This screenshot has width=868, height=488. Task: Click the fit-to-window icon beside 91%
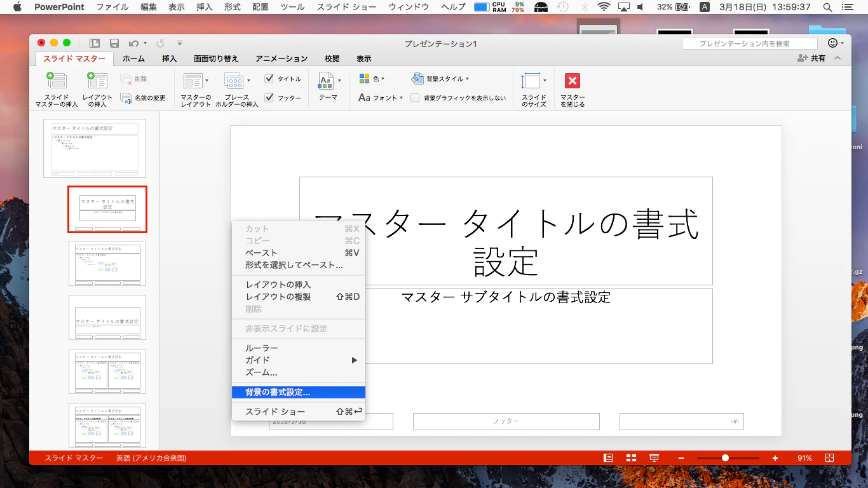829,458
